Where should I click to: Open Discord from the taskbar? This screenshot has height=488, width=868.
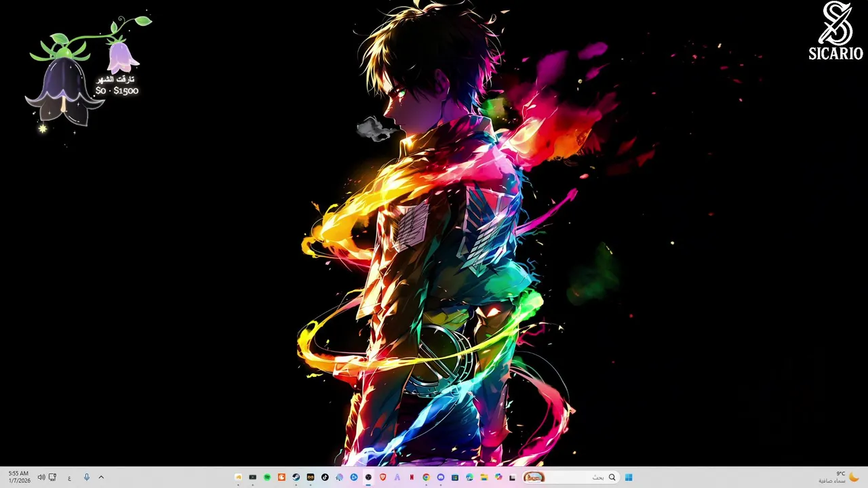tap(440, 477)
